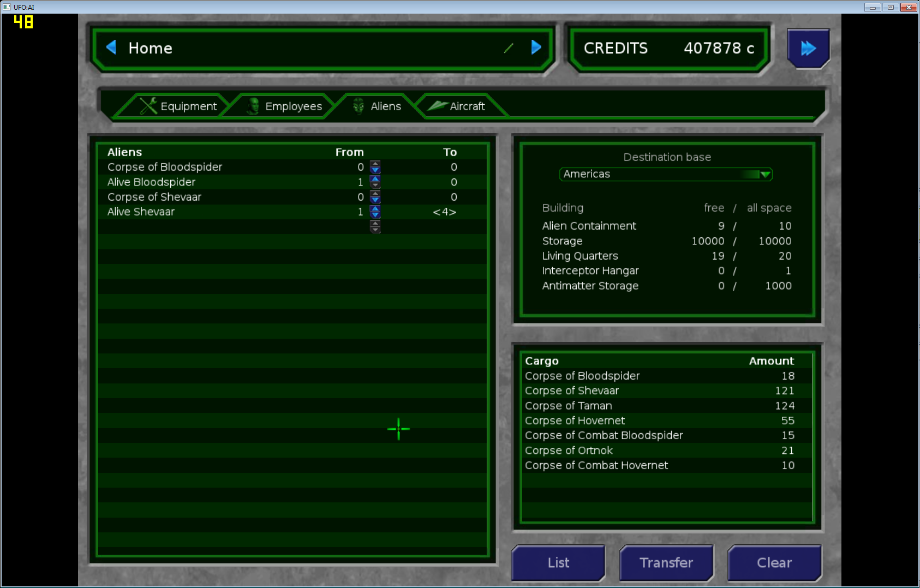Click the Amount column header

(772, 361)
